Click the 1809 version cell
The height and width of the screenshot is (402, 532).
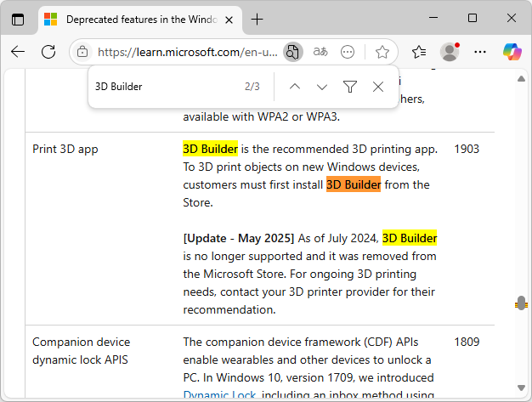pyautogui.click(x=467, y=342)
